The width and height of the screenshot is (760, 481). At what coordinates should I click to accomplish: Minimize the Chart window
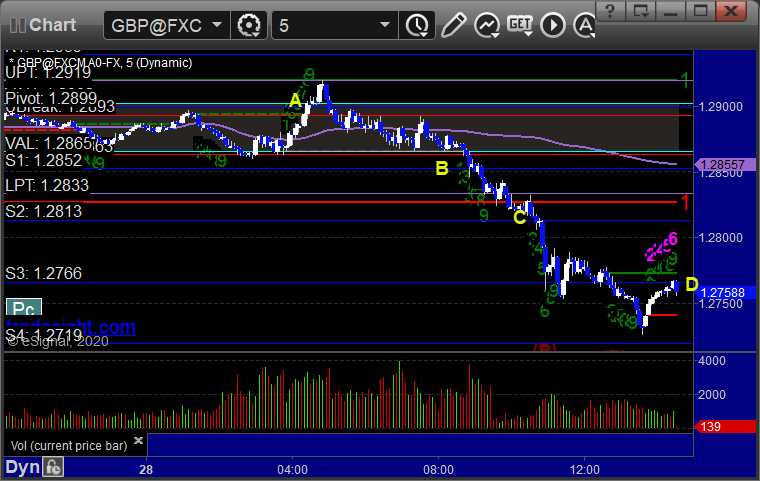[671, 11]
